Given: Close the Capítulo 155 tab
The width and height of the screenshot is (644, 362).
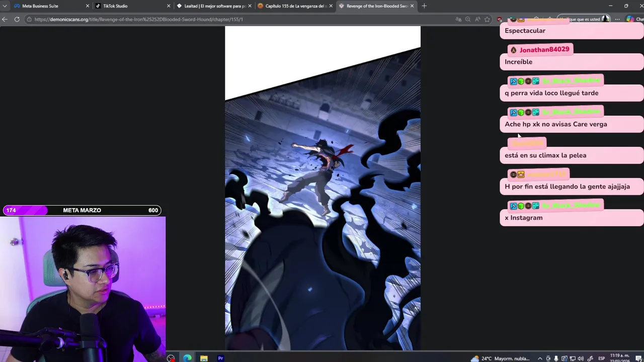Looking at the screenshot, I should pyautogui.click(x=331, y=6).
